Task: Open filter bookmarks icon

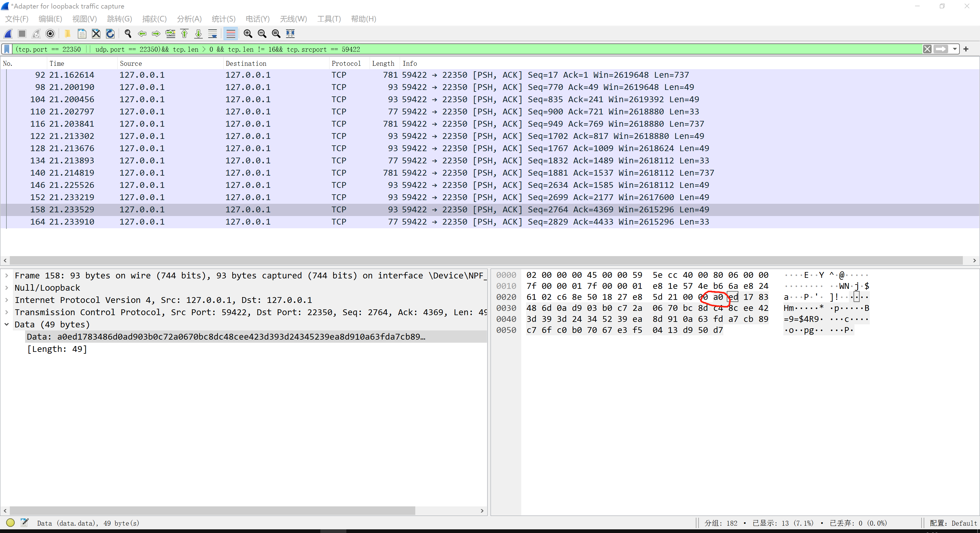Action: click(x=7, y=49)
